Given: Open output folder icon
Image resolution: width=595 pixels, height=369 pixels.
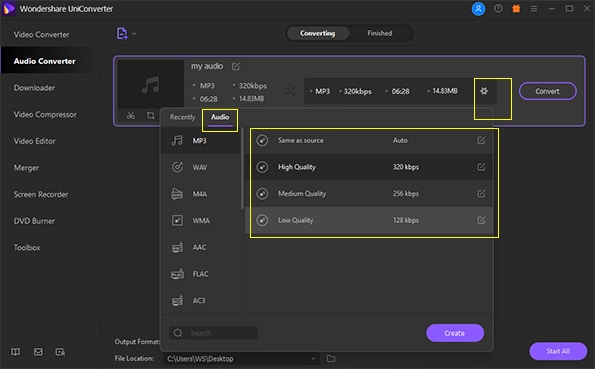Looking at the screenshot, I should (x=331, y=358).
